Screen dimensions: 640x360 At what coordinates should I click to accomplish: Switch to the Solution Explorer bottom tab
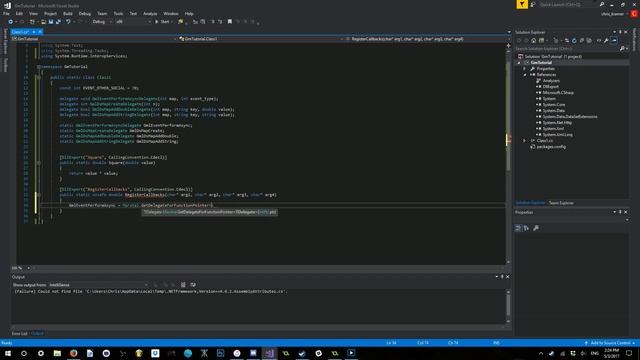[x=530, y=203]
